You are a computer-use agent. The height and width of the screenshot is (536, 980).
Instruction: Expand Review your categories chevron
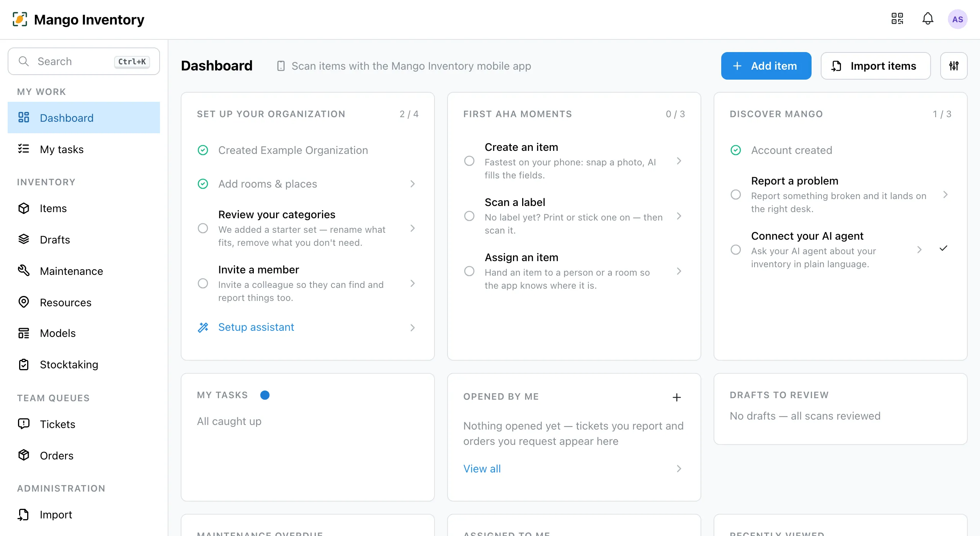[x=412, y=229]
